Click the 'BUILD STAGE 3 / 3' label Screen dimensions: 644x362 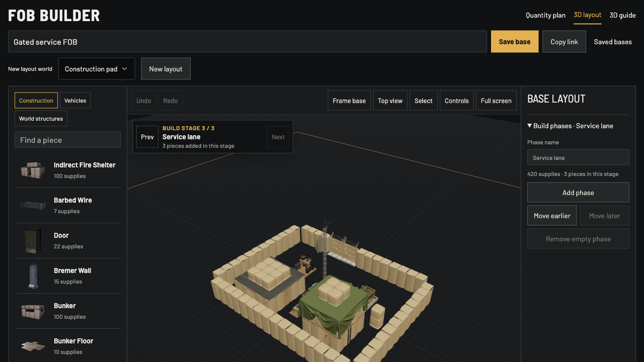pyautogui.click(x=188, y=128)
